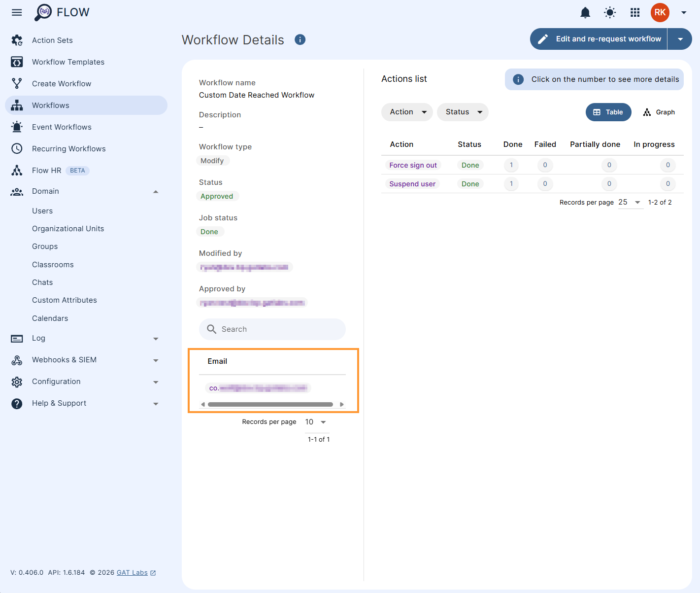The image size is (700, 593).
Task: Click the search field in details panel
Action: pos(272,329)
